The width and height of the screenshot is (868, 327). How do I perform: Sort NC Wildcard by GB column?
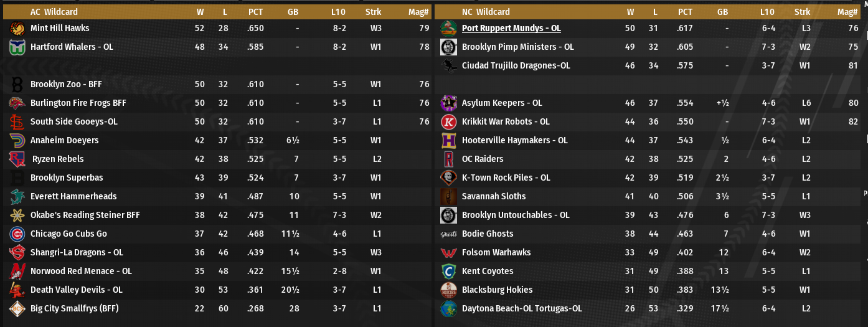[x=722, y=12]
